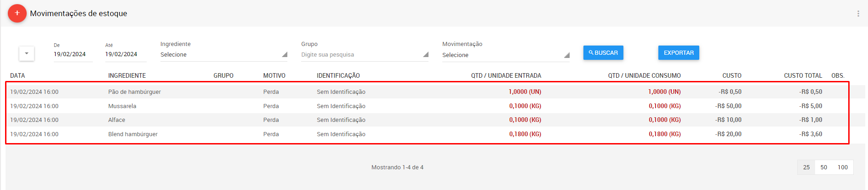Click the CUSTO TOTAL column header

803,75
